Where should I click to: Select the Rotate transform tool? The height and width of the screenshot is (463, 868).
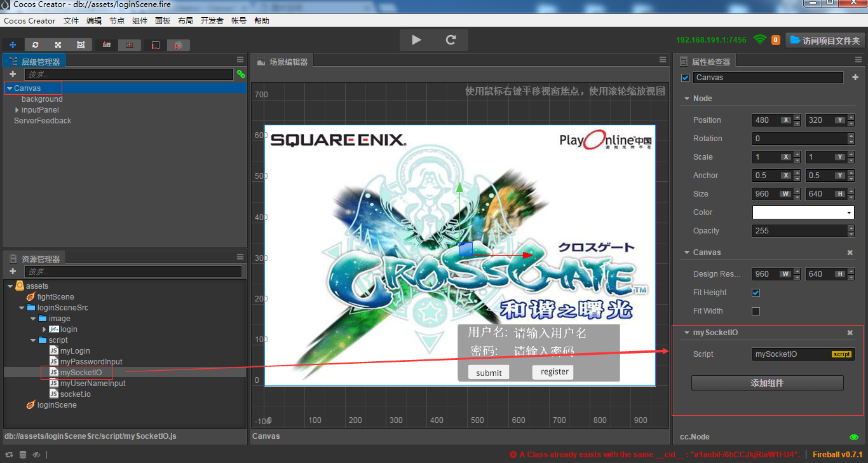point(36,45)
